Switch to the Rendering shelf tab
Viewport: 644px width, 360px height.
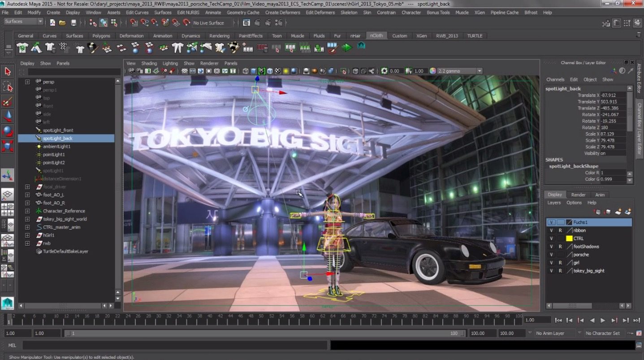(x=219, y=36)
